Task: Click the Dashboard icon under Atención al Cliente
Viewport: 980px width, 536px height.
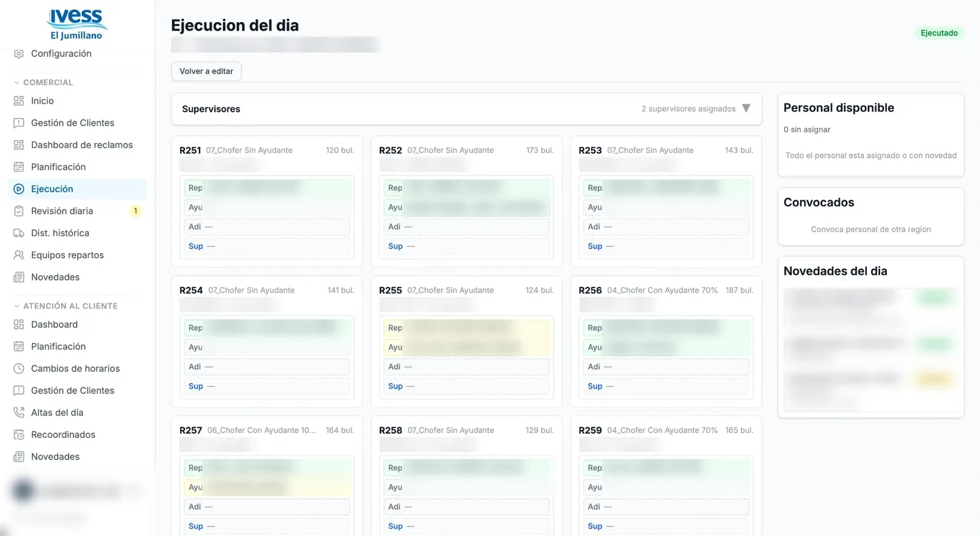Action: pos(19,325)
